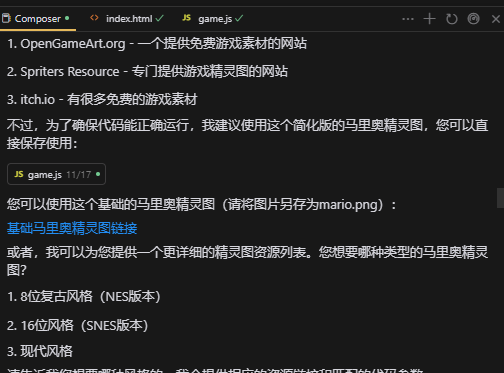
Task: Click the green checkmark on game.js tab
Action: pos(239,18)
